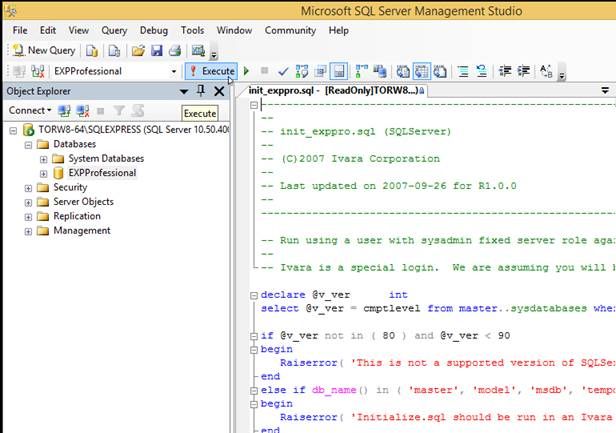Screen dimensions: 616x433
Task: Click the Parse checkmark icon
Action: pyautogui.click(x=283, y=71)
